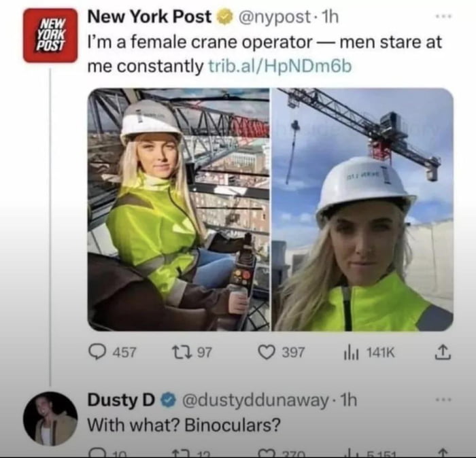
Task: Click the reply icon with 457 comments
Action: [97, 353]
